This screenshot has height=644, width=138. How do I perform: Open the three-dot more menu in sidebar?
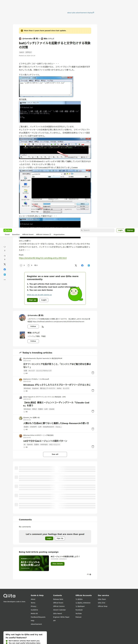(5, 280)
